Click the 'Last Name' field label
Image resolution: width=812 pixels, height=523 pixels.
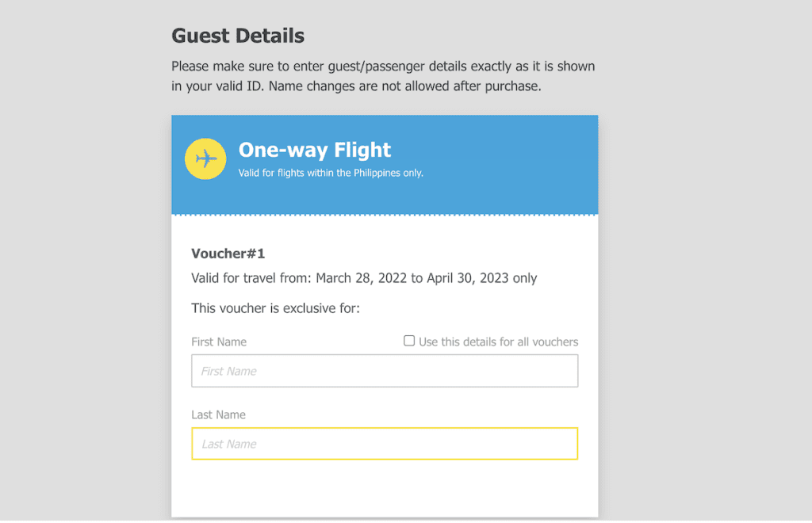[218, 415]
